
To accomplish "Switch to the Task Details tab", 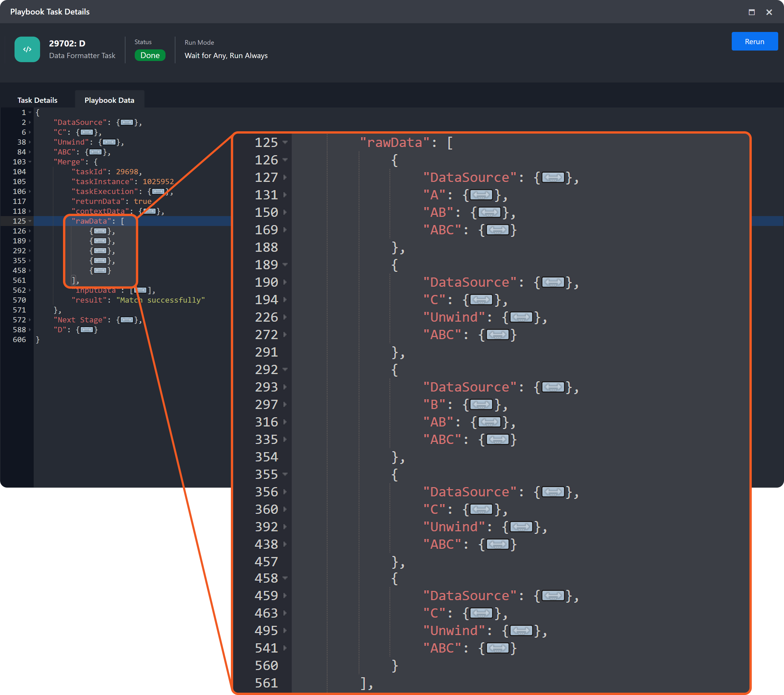I will point(37,100).
